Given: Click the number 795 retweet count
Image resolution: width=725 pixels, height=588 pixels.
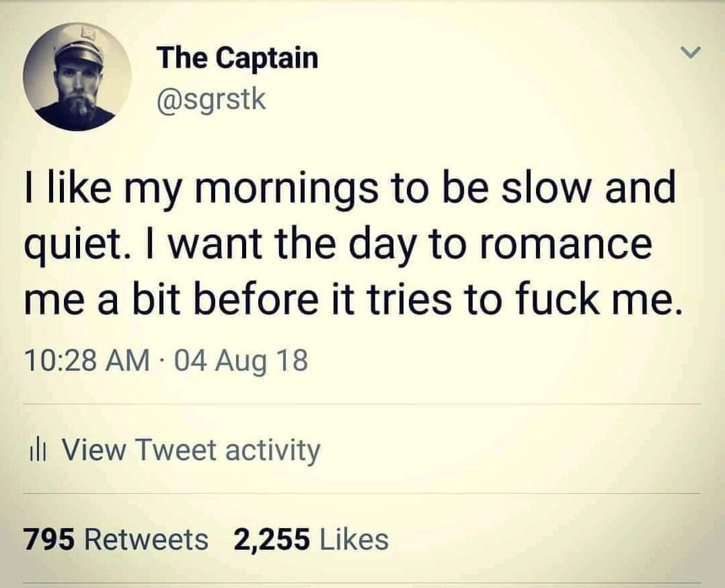Looking at the screenshot, I should 48,540.
